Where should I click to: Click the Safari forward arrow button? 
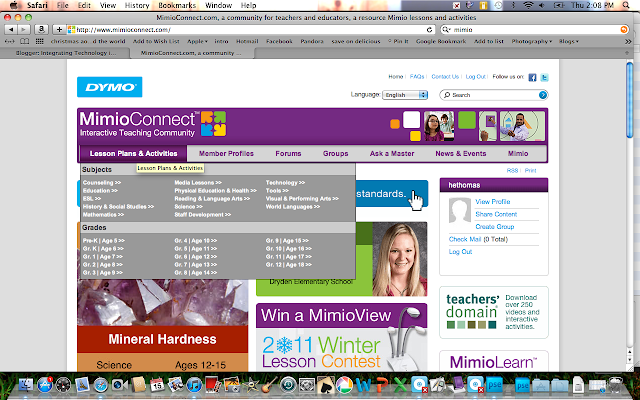pos(24,29)
